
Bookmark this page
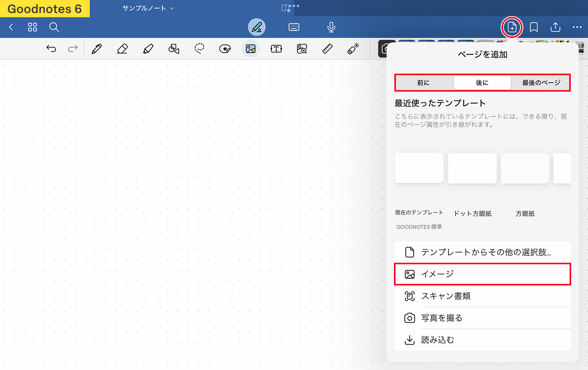534,27
